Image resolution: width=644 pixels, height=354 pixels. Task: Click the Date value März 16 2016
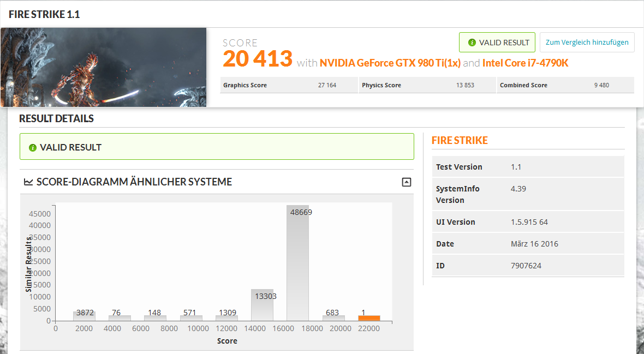tap(534, 243)
